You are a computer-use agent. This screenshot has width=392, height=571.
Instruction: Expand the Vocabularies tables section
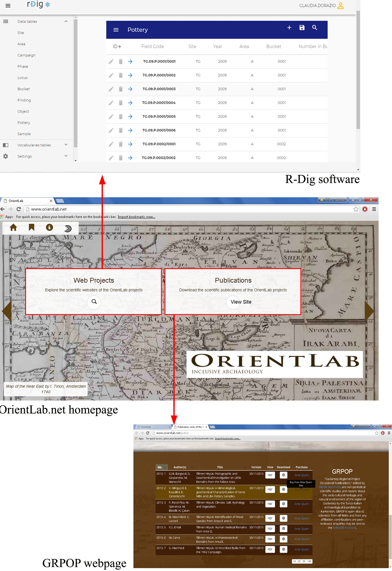(66, 145)
